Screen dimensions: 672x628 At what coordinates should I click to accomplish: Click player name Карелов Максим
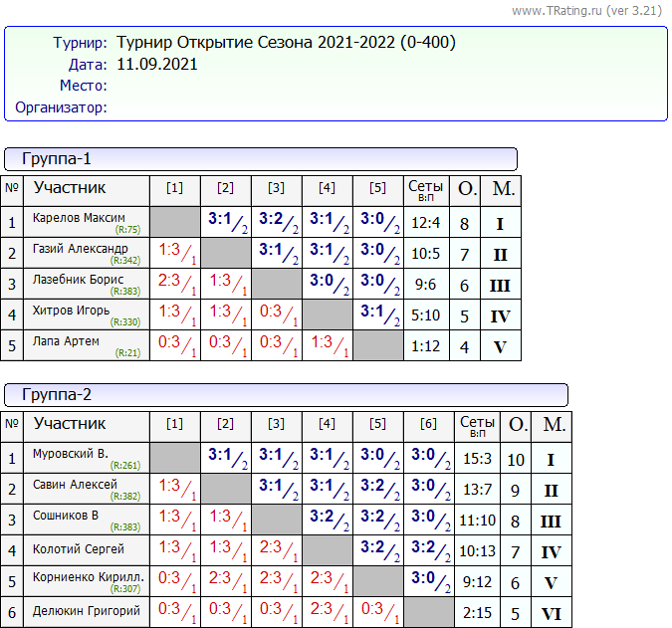(79, 218)
